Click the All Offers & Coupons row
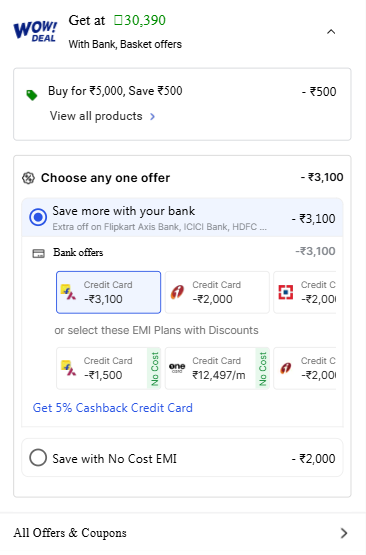 [182, 533]
